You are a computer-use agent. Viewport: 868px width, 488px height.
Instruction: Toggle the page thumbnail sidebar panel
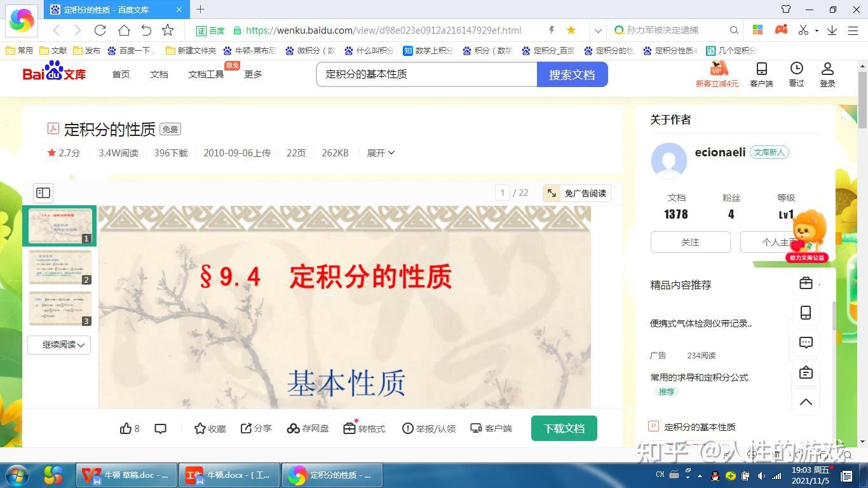click(x=43, y=193)
